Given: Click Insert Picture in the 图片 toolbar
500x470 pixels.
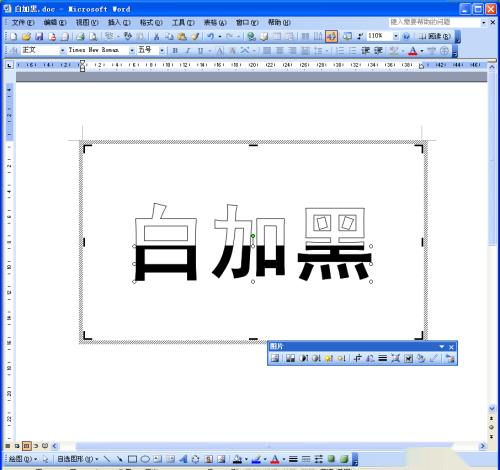Looking at the screenshot, I should (275, 358).
